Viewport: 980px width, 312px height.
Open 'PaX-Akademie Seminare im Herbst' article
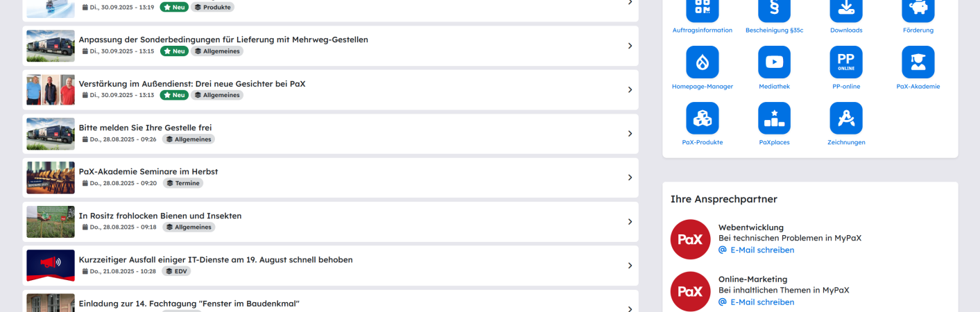[148, 171]
